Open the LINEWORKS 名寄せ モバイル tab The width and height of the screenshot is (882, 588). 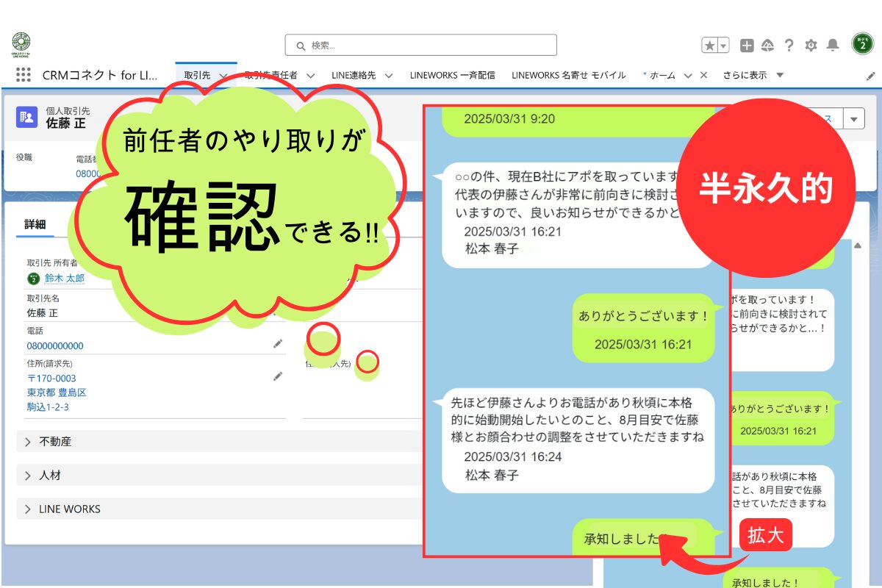(569, 75)
